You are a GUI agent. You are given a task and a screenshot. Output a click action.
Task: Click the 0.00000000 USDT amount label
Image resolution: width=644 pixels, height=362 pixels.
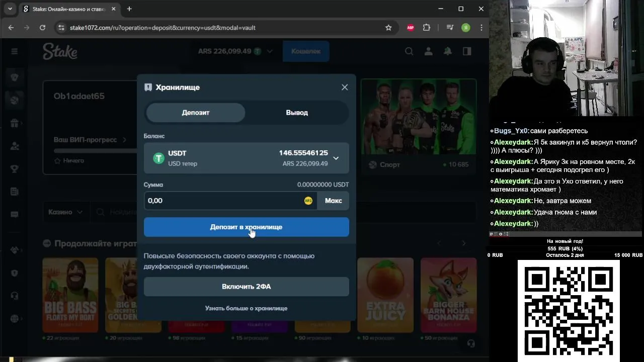(323, 185)
